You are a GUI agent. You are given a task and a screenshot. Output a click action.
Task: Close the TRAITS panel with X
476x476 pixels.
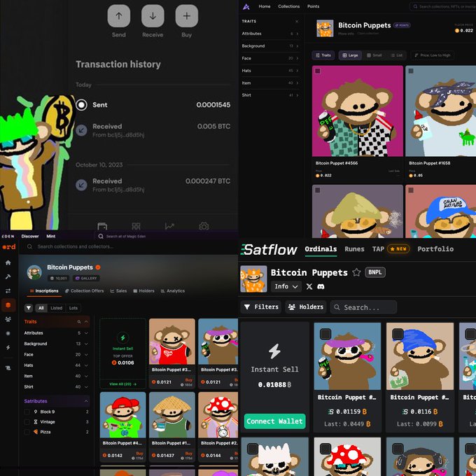(297, 21)
